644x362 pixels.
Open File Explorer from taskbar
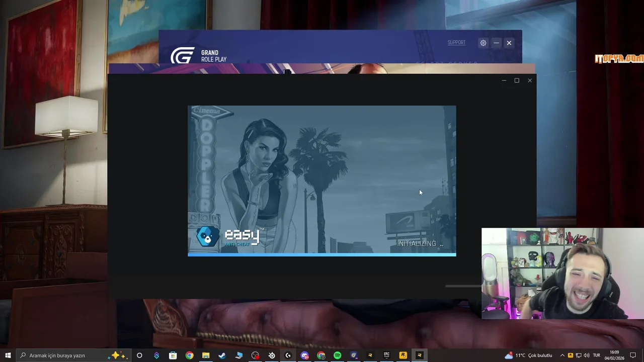pos(206,355)
